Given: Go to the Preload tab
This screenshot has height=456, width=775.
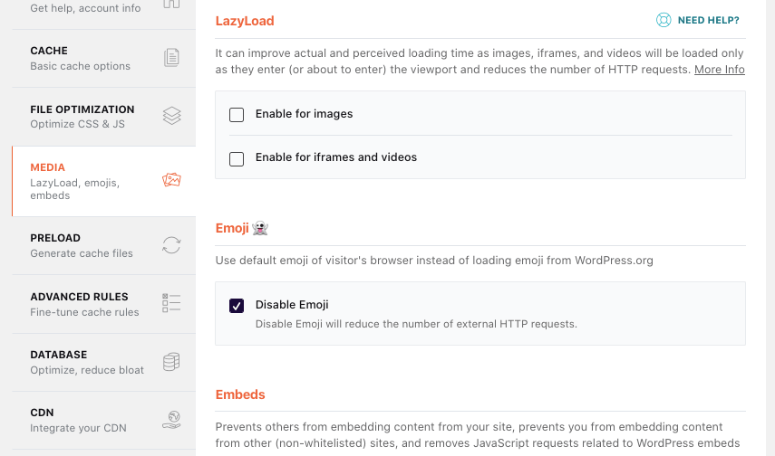Looking at the screenshot, I should point(81,245).
